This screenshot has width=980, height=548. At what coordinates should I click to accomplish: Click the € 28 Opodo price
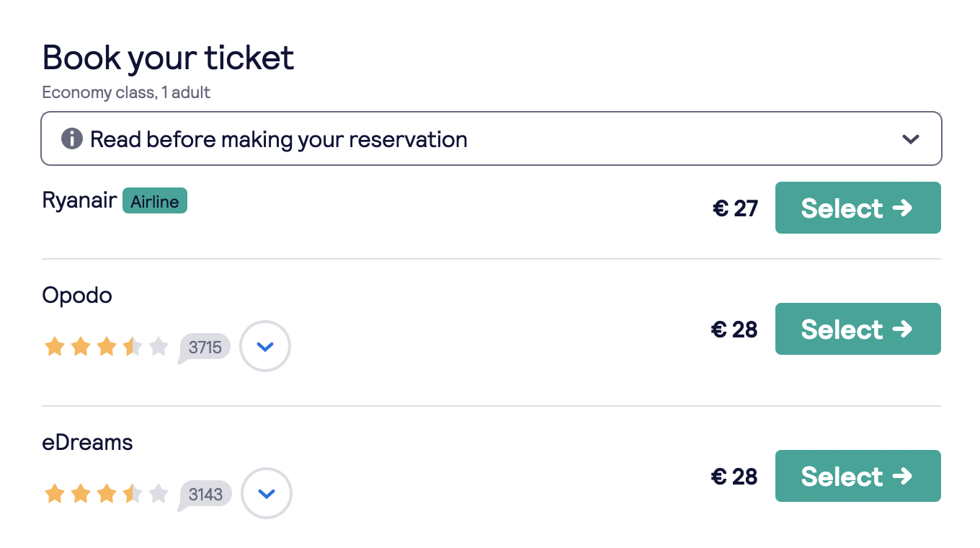(734, 330)
